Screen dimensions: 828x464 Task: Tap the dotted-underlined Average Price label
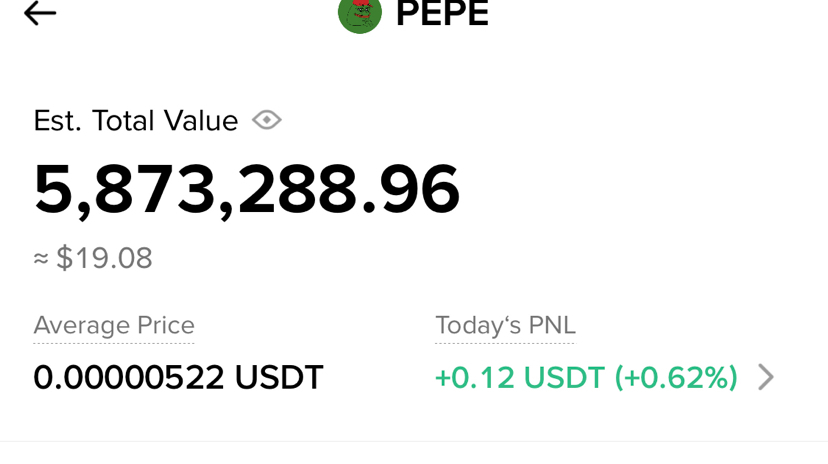point(114,326)
